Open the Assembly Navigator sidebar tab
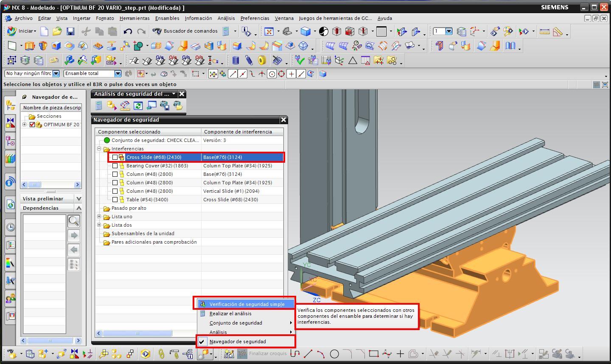This screenshot has width=611, height=364. tap(10, 105)
